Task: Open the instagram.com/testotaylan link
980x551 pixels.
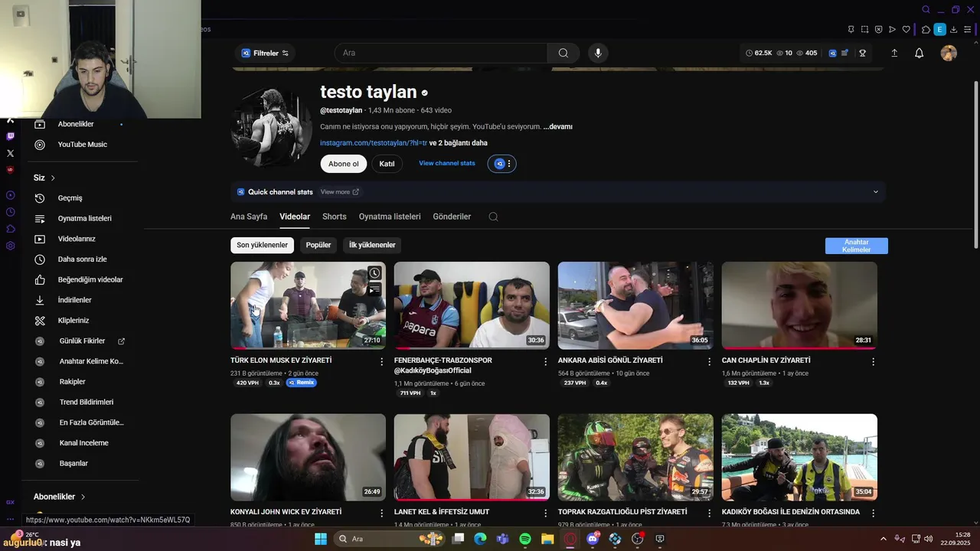Action: 374,143
